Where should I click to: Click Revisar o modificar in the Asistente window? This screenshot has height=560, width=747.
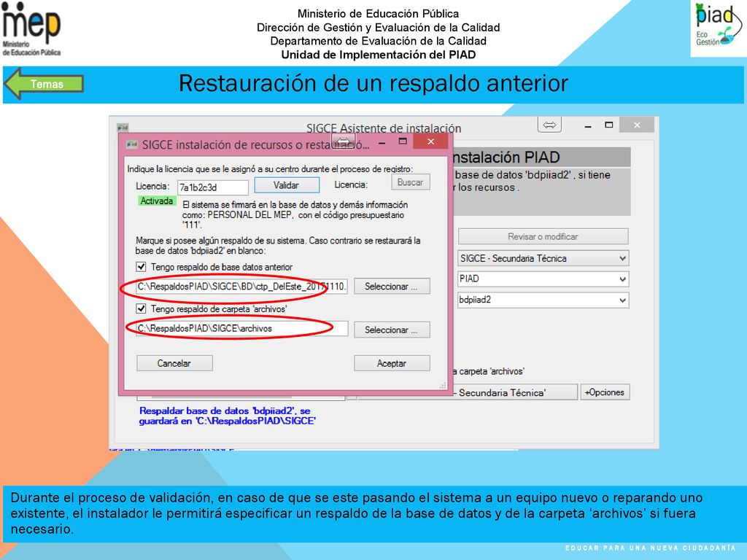pyautogui.click(x=543, y=237)
